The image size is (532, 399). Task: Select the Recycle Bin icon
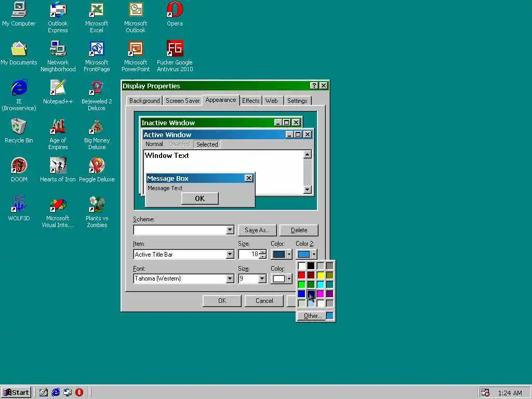tap(19, 131)
